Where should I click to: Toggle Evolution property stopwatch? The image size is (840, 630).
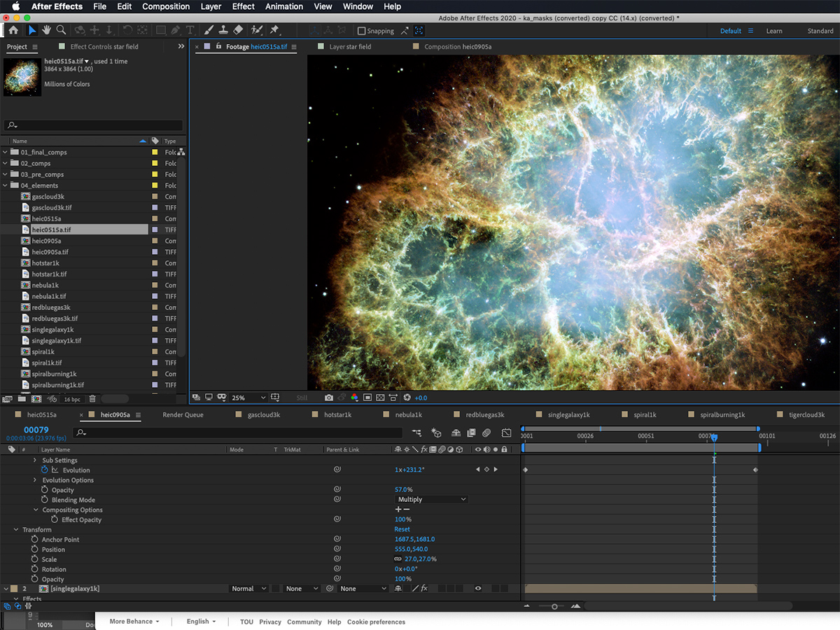[x=45, y=470]
